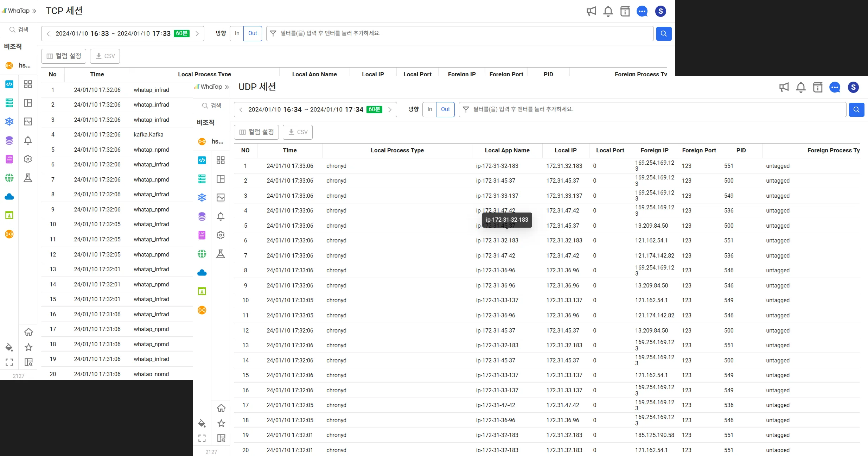Open database icon in TCP sidebar
This screenshot has height=456, width=868.
pos(9,140)
